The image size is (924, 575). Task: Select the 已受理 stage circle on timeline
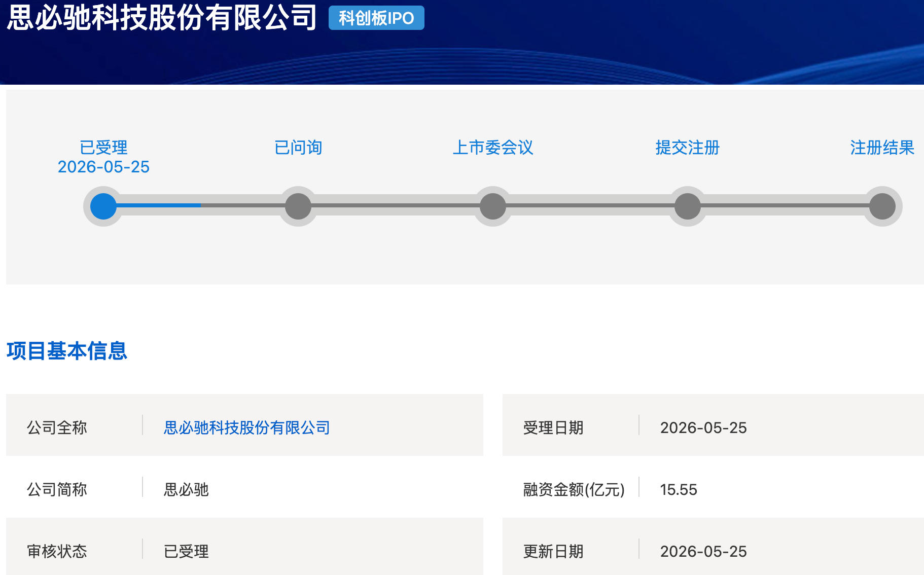[103, 206]
